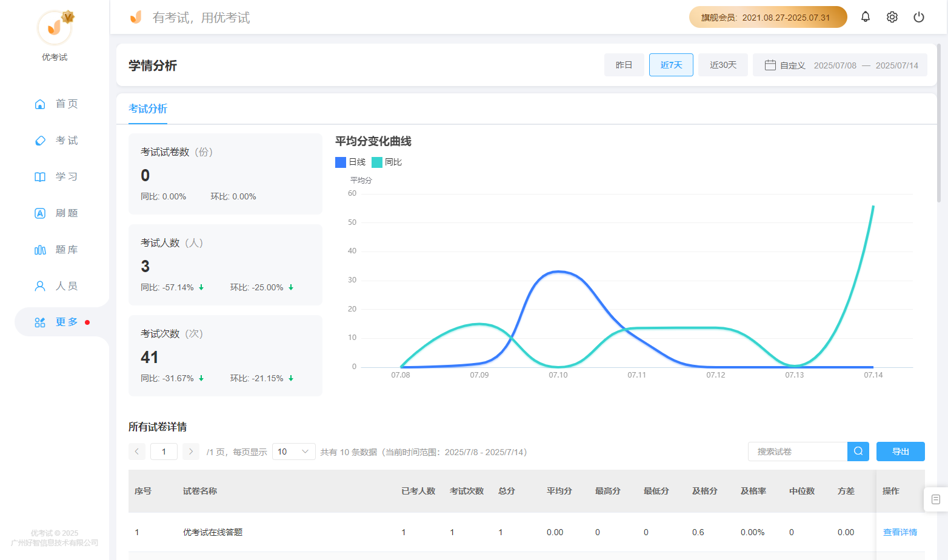Click the 学情分析 page title
Image resolution: width=948 pixels, height=560 pixels.
(153, 65)
